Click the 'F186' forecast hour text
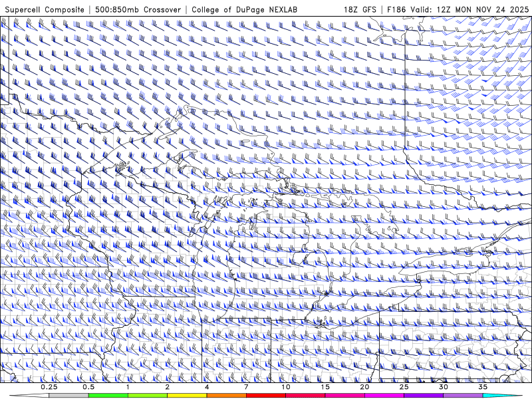Image resolution: width=532 pixels, height=399 pixels. tap(396, 9)
